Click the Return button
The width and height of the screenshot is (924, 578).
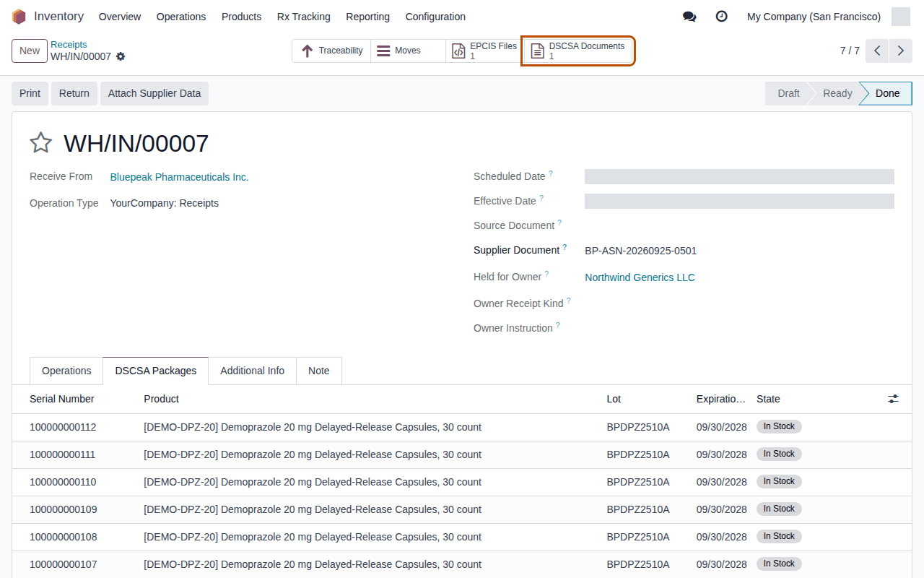tap(74, 93)
